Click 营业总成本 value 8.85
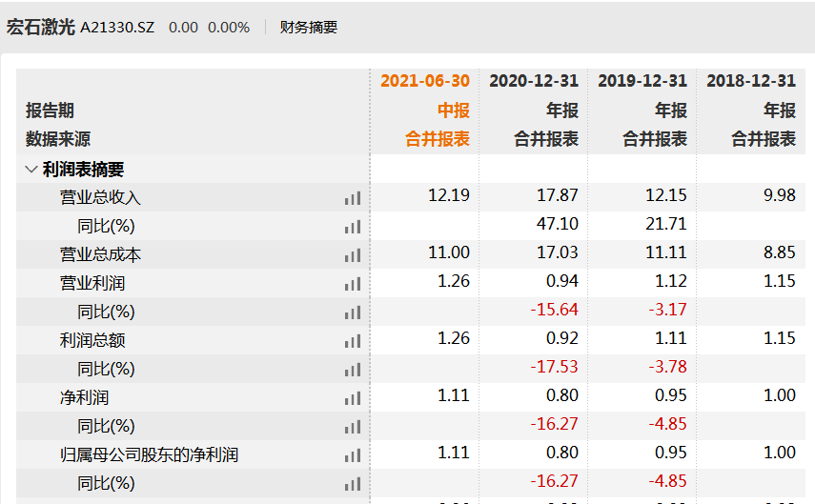815x504 pixels. (x=780, y=252)
